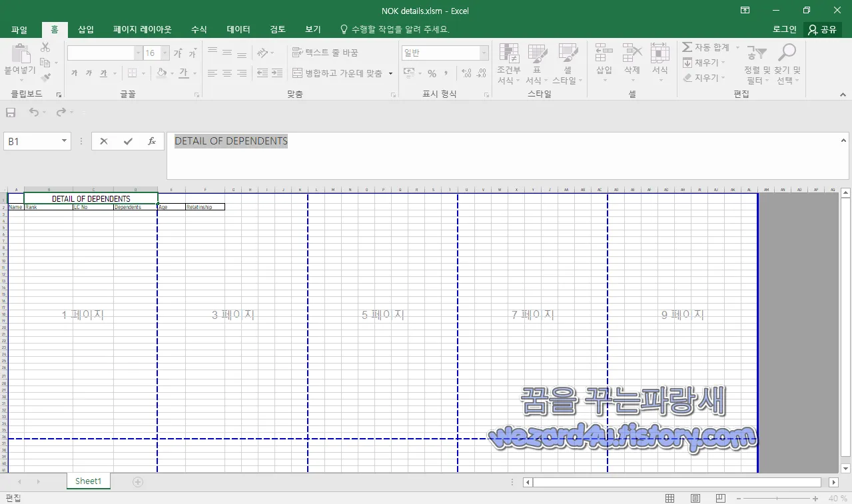Open the font name dropdown
Screen dimensions: 852x504
click(139, 53)
